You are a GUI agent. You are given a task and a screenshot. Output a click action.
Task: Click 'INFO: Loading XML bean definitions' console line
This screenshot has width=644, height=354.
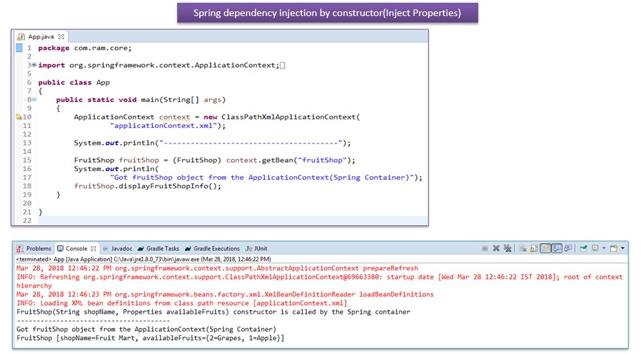tap(182, 303)
